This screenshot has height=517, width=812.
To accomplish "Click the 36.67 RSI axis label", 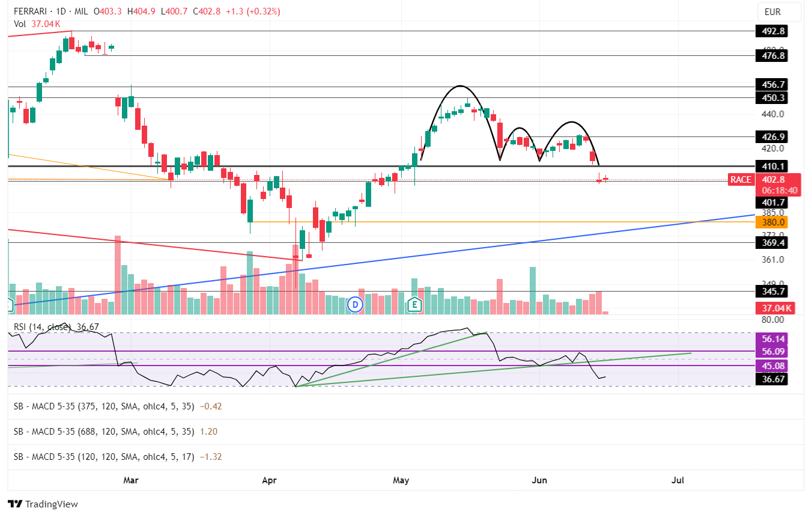I will [771, 380].
